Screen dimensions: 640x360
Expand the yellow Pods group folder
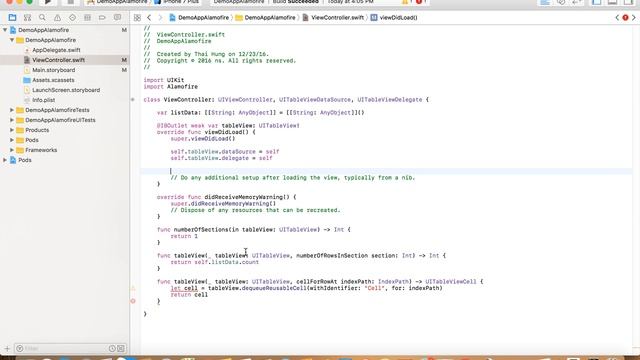pyautogui.click(x=12, y=140)
